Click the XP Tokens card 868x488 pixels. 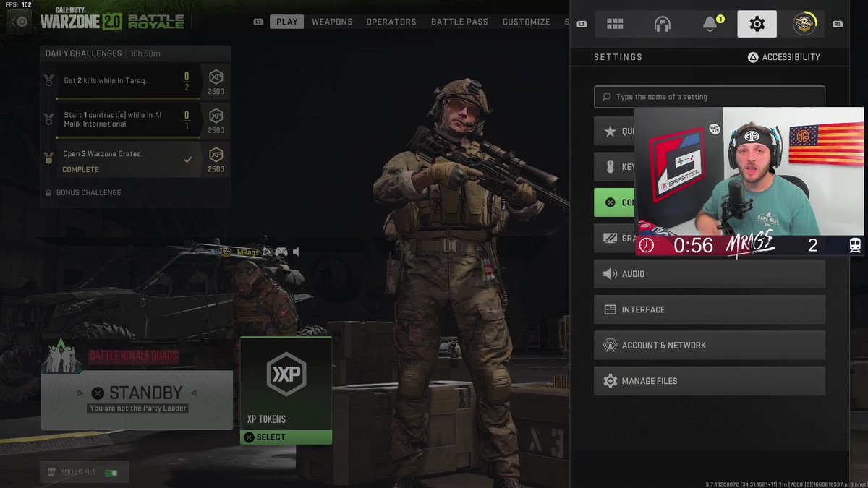286,390
